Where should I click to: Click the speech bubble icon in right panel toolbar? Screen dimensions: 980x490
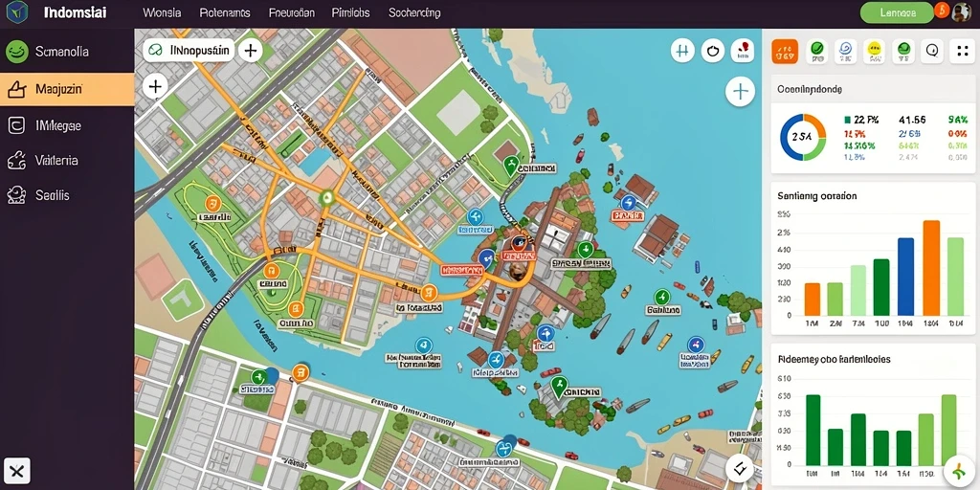tap(932, 52)
